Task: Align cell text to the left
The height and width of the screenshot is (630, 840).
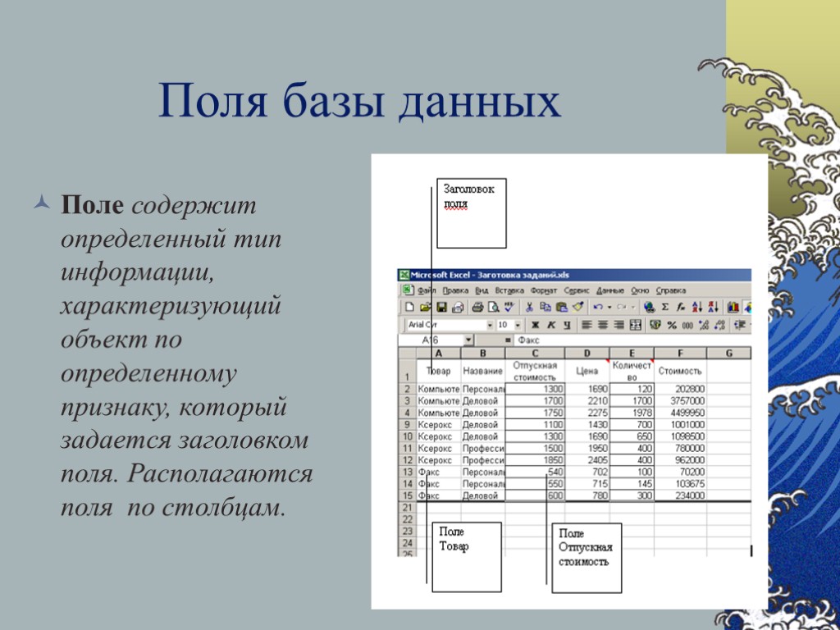Action: click(587, 325)
